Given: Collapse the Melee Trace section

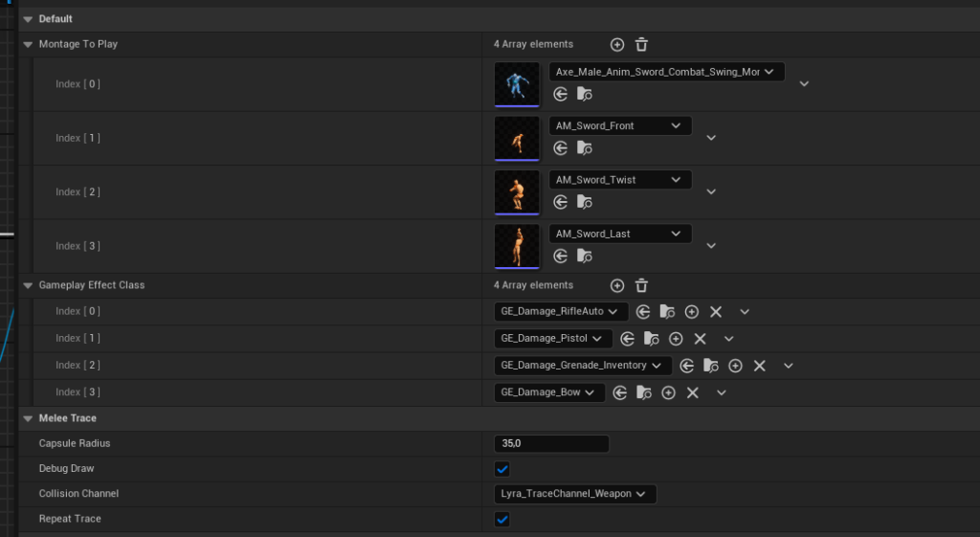Looking at the screenshot, I should click(x=26, y=418).
